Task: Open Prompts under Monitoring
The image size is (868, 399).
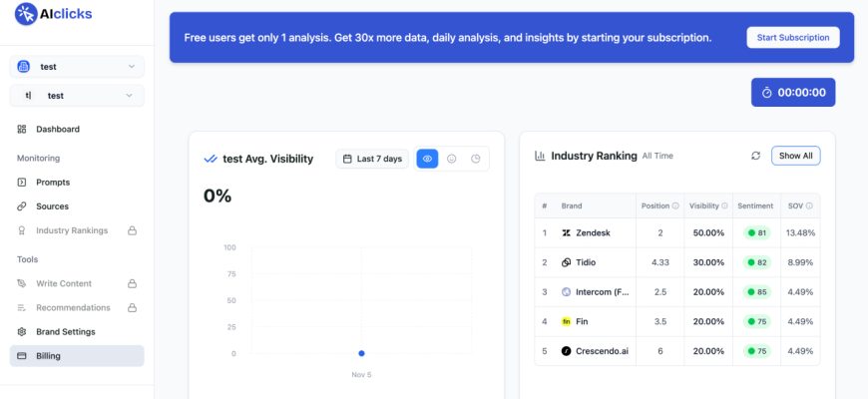Action: point(53,183)
